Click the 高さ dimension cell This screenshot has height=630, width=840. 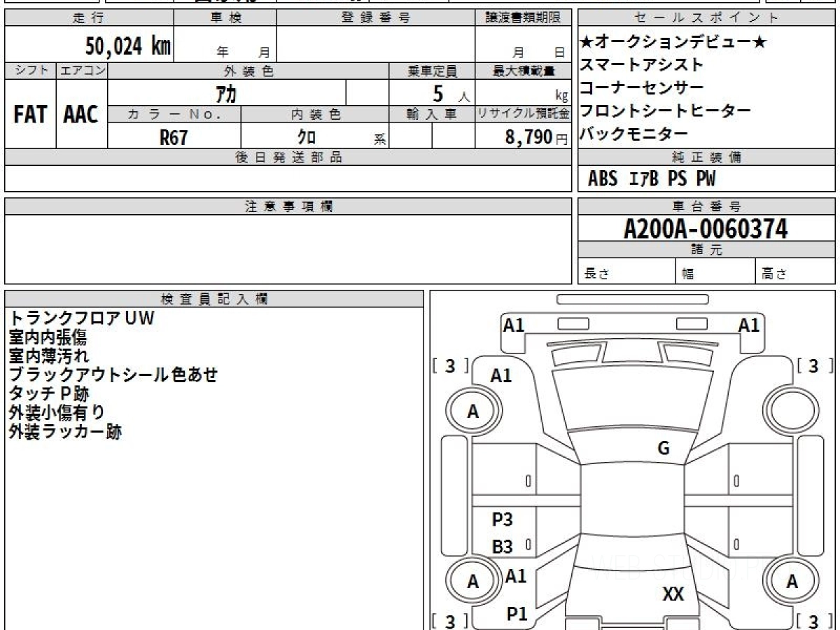pyautogui.click(x=795, y=272)
